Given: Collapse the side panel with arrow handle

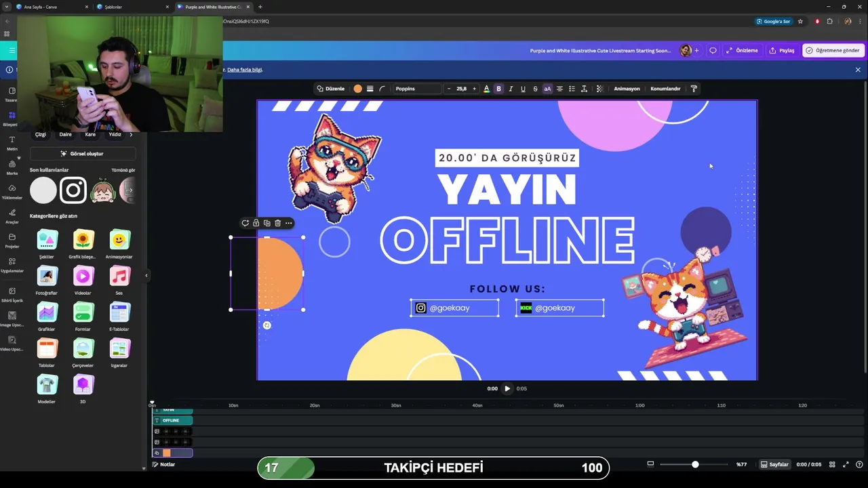Looking at the screenshot, I should [146, 275].
